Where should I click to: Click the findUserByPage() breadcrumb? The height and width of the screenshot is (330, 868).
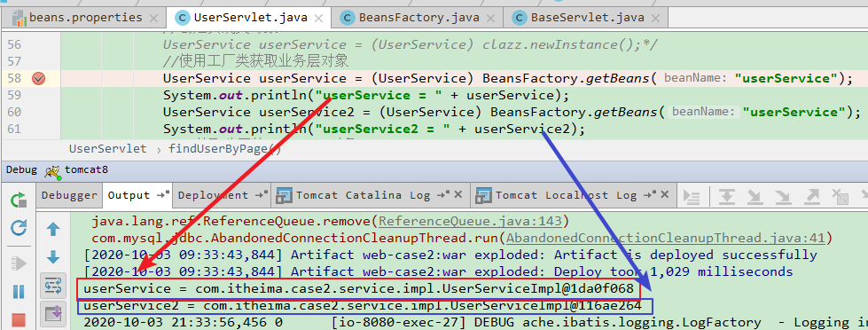(x=225, y=148)
